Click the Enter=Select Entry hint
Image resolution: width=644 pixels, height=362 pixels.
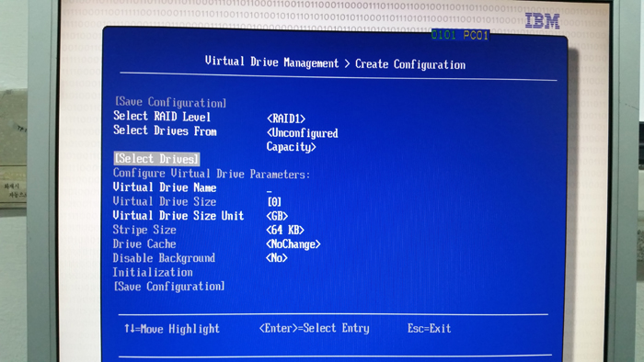tap(315, 328)
